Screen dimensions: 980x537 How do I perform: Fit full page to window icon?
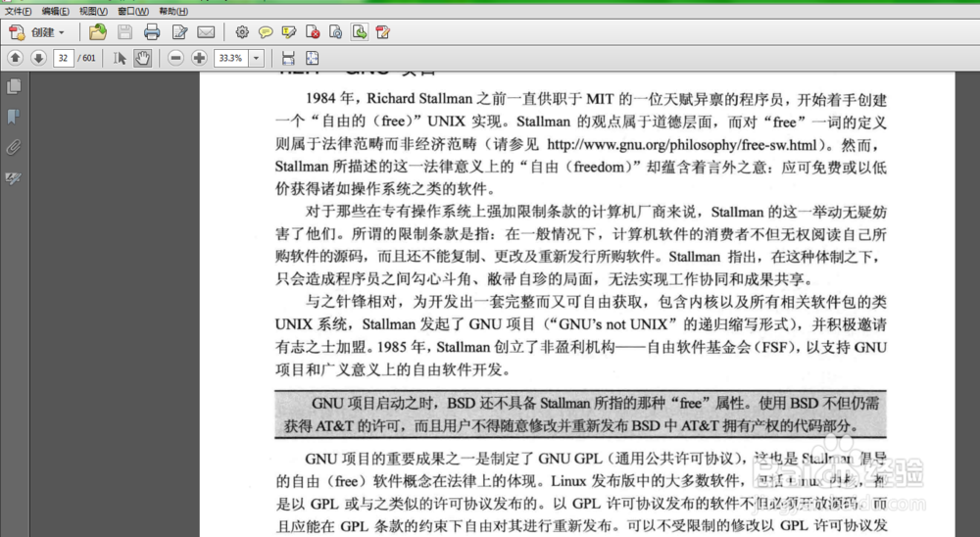coord(312,58)
